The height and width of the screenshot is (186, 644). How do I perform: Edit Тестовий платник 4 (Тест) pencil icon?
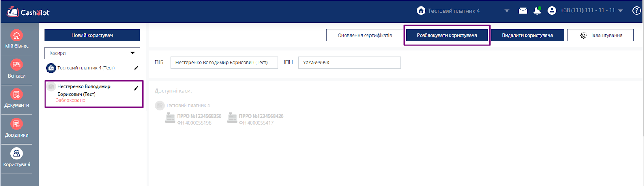click(x=136, y=68)
